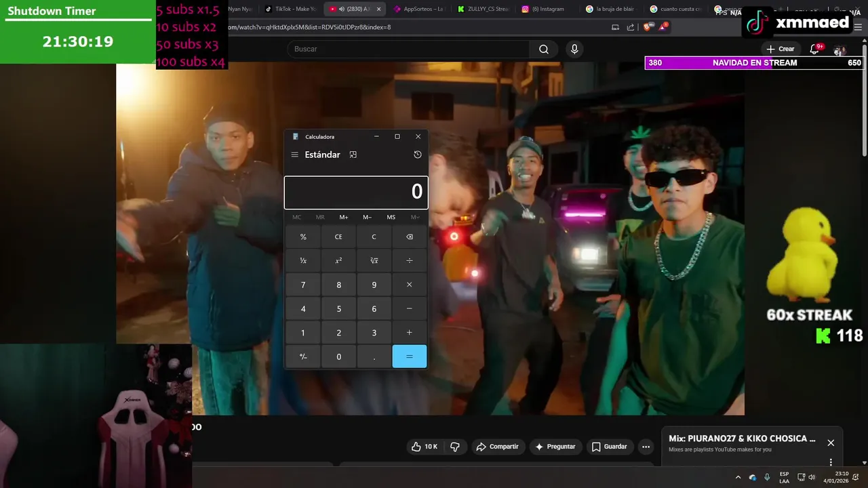This screenshot has width=868, height=488.
Task: Click the CE clear entry key
Action: tap(338, 237)
